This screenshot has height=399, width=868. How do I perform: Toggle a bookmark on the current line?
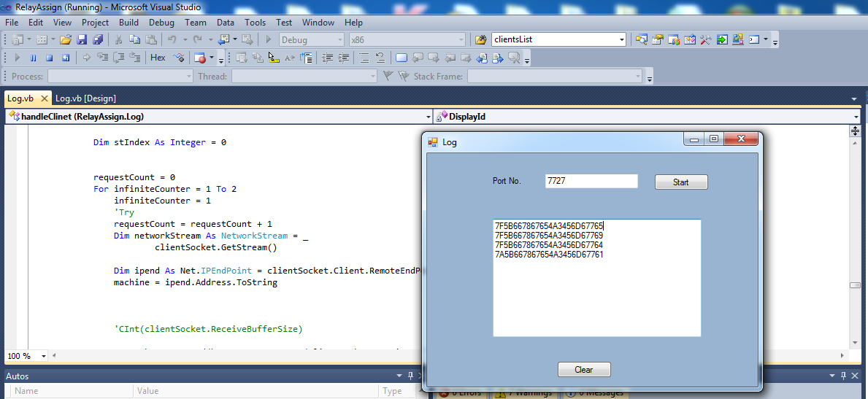pyautogui.click(x=401, y=58)
